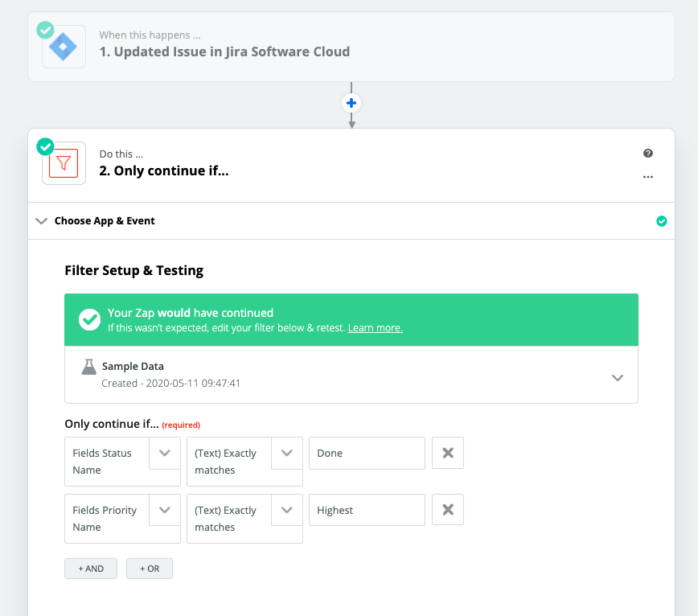
Task: Click the + OR button
Action: pos(149,568)
